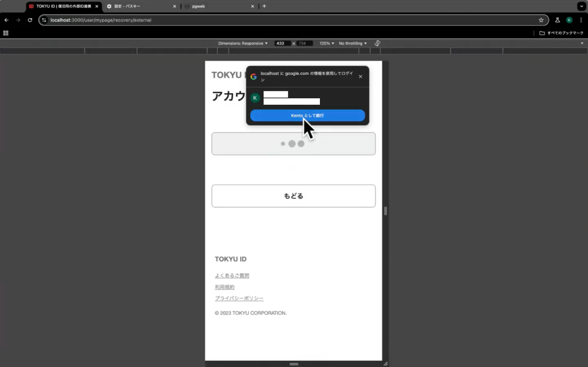
Task: Open the 利用規約 link
Action: (224, 287)
